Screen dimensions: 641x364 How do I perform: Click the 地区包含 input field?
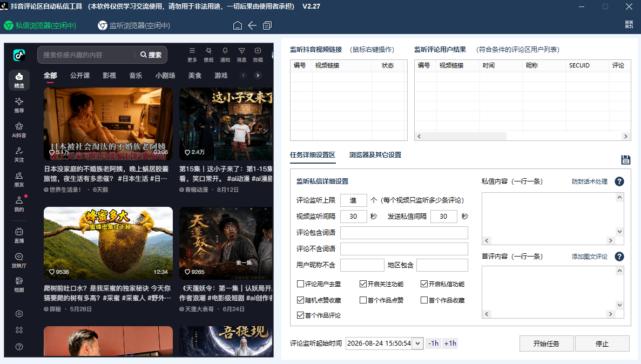[442, 265]
